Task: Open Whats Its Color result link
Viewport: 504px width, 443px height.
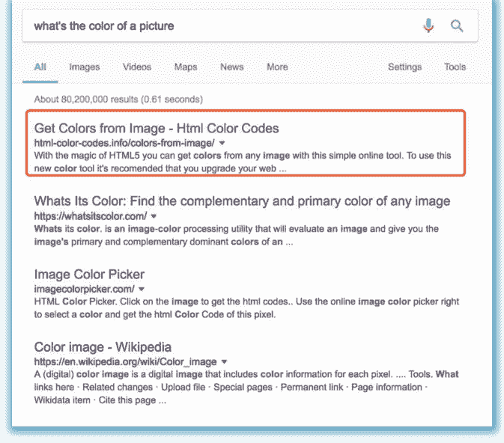Action: point(242,201)
